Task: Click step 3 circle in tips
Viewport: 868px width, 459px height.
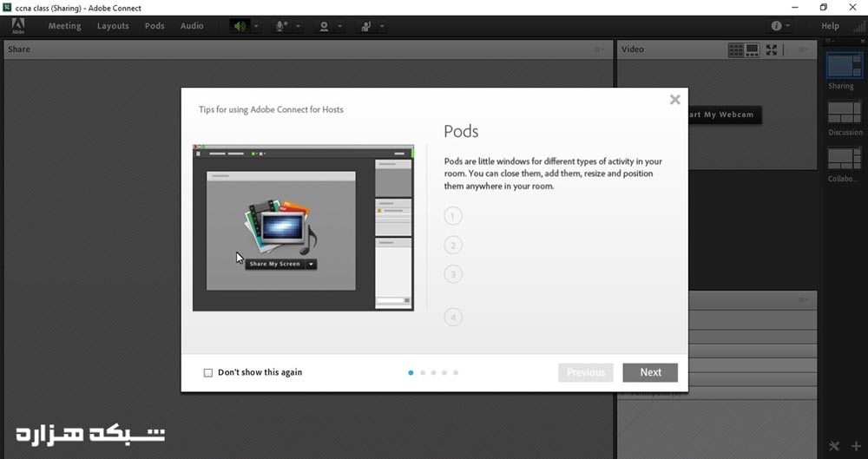Action: (453, 273)
